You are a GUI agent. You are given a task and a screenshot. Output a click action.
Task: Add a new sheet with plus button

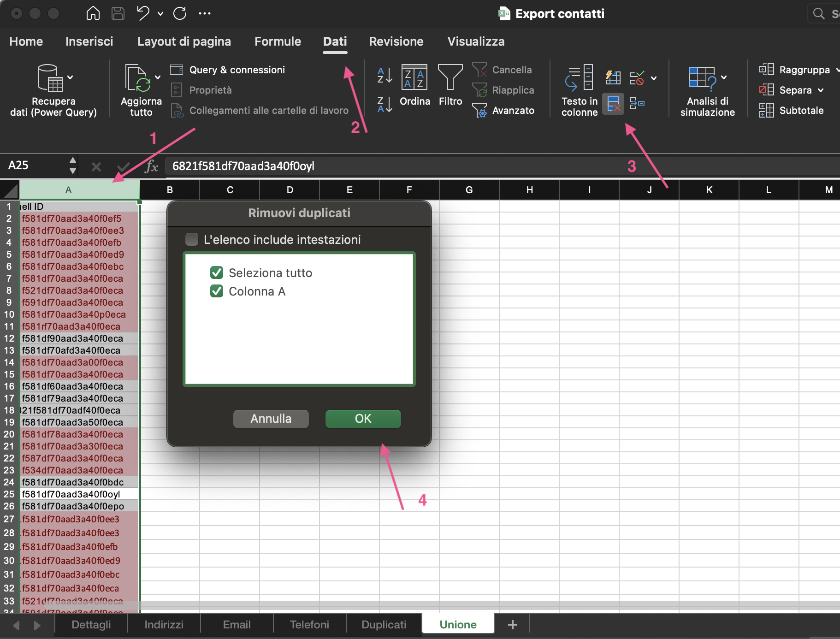pyautogui.click(x=512, y=625)
